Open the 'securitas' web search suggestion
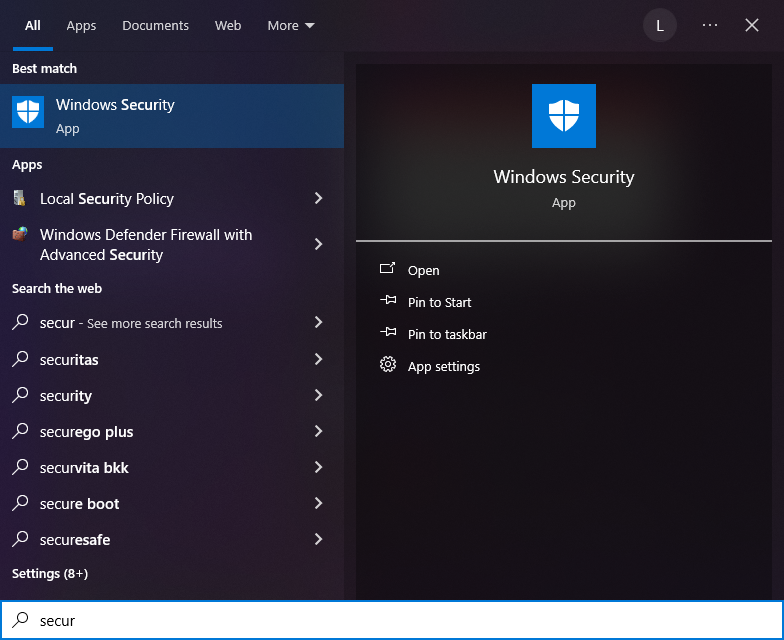This screenshot has width=784, height=640. pos(69,360)
